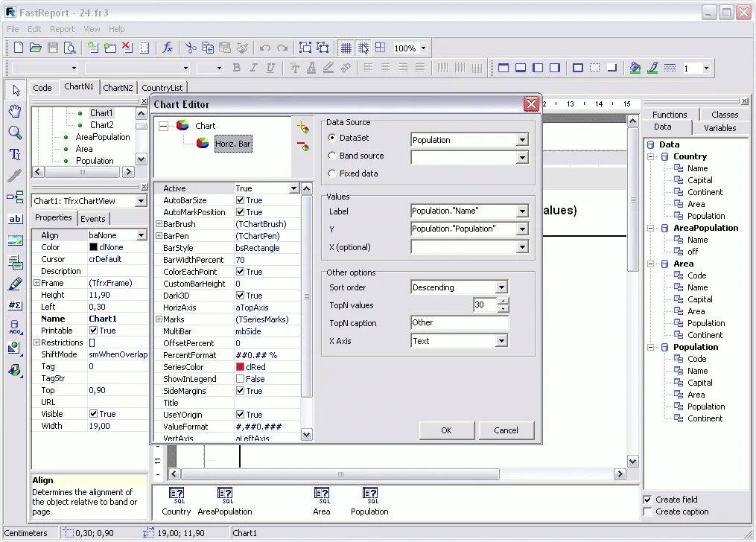Click the Chart object icon in the sidebar

15,348
